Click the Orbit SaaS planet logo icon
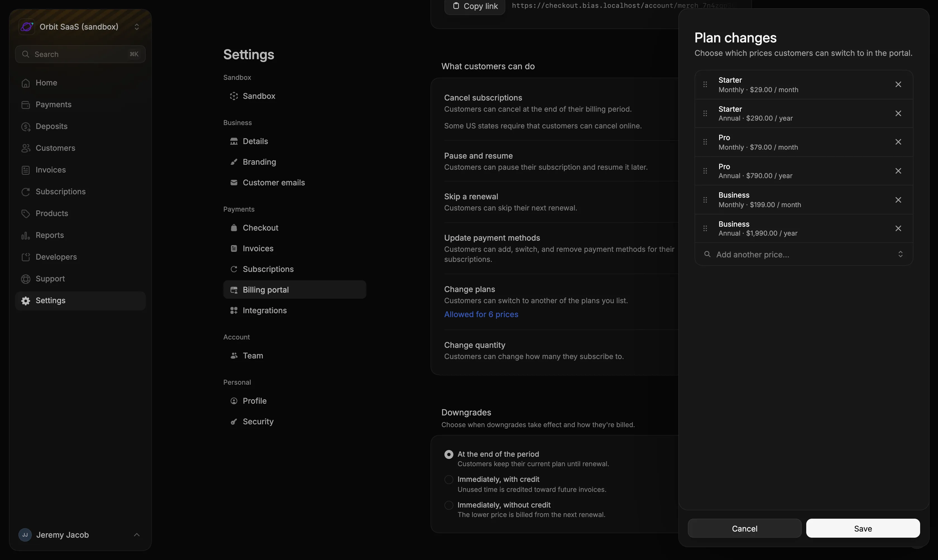938x560 pixels. click(x=27, y=27)
